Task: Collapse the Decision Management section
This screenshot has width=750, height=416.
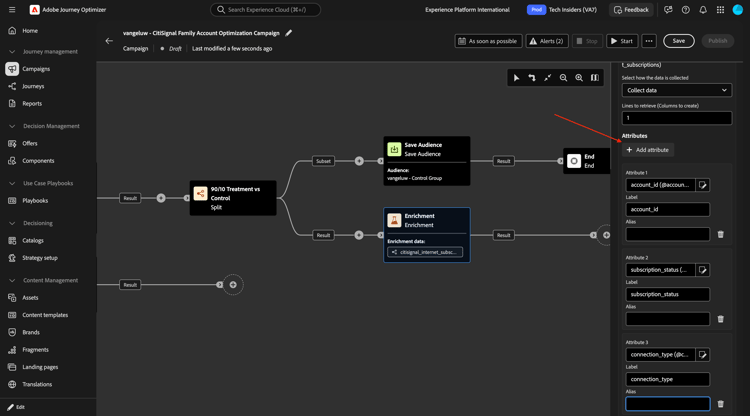Action: point(12,126)
